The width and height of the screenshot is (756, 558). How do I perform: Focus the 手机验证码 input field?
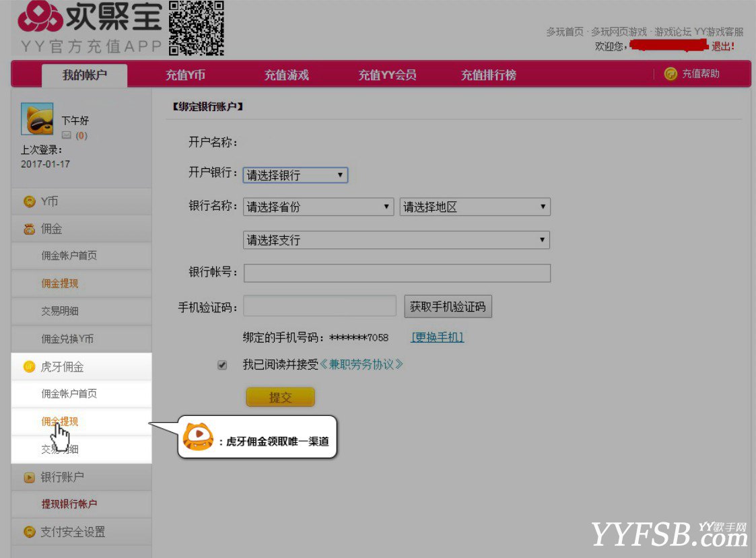pos(320,306)
